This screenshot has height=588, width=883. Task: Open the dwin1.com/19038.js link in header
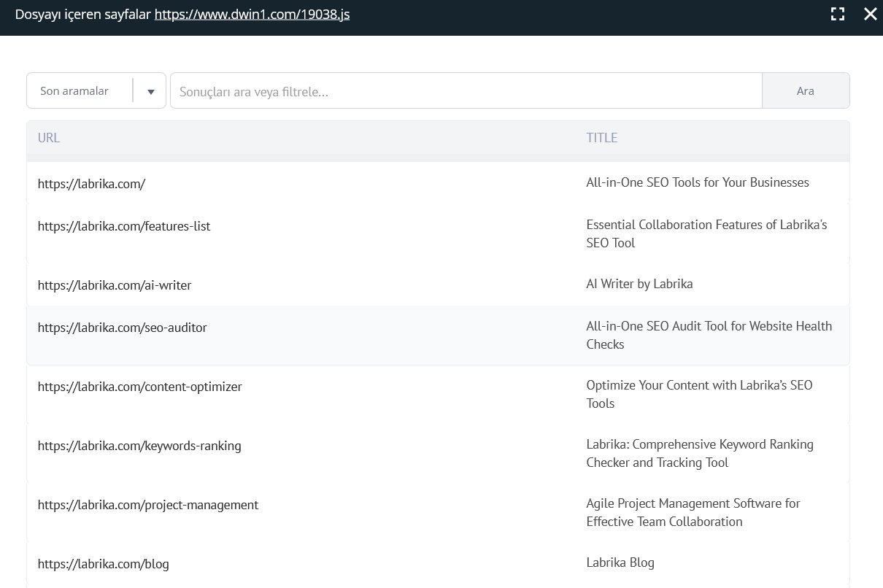point(252,14)
